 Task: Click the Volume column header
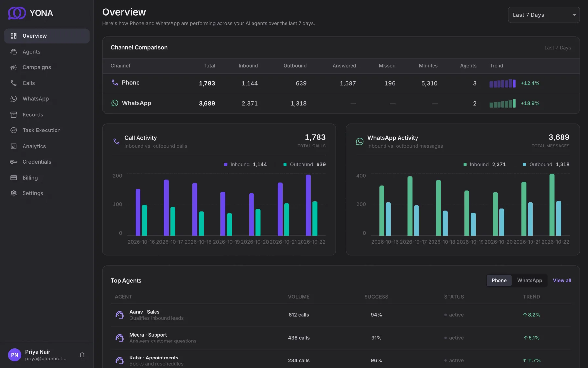[299, 297]
